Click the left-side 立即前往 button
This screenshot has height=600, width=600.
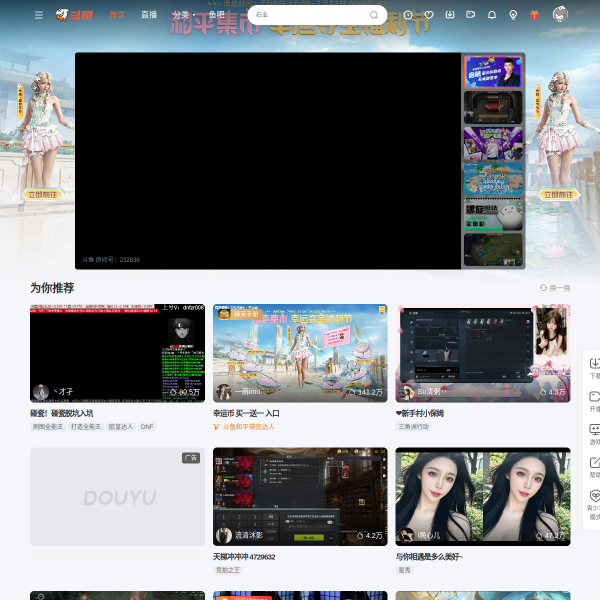click(x=42, y=195)
